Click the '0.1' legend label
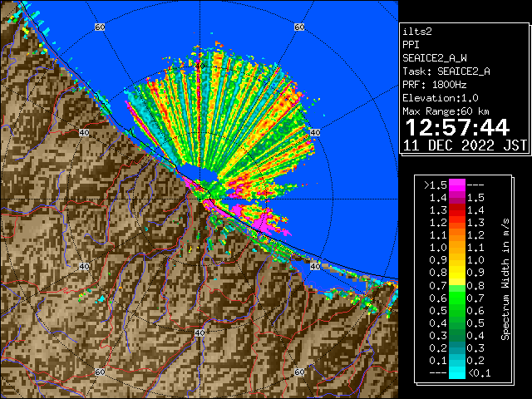 438,361
